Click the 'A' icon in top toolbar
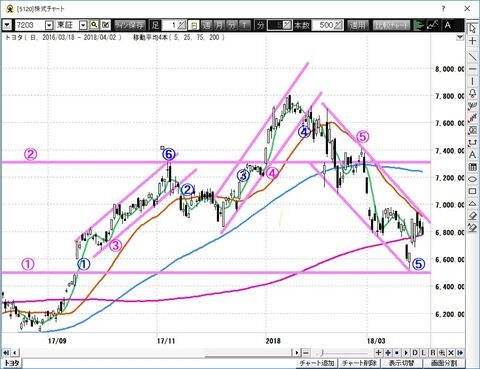The image size is (480, 369). [448, 25]
